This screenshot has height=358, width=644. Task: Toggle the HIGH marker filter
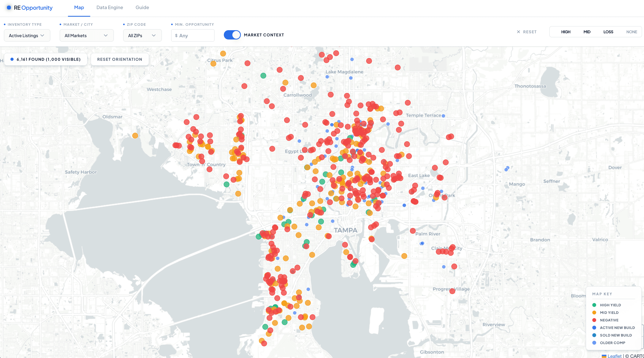point(566,32)
